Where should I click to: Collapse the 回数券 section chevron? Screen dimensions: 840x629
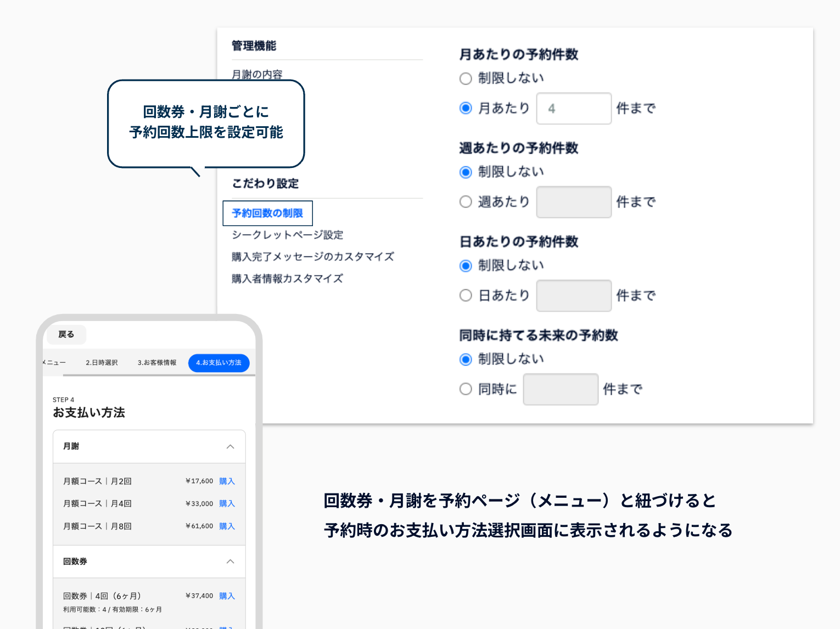point(230,561)
